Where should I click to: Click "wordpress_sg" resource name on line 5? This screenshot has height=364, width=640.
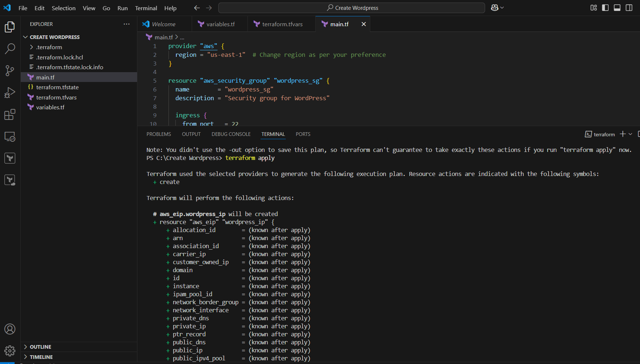(x=298, y=81)
